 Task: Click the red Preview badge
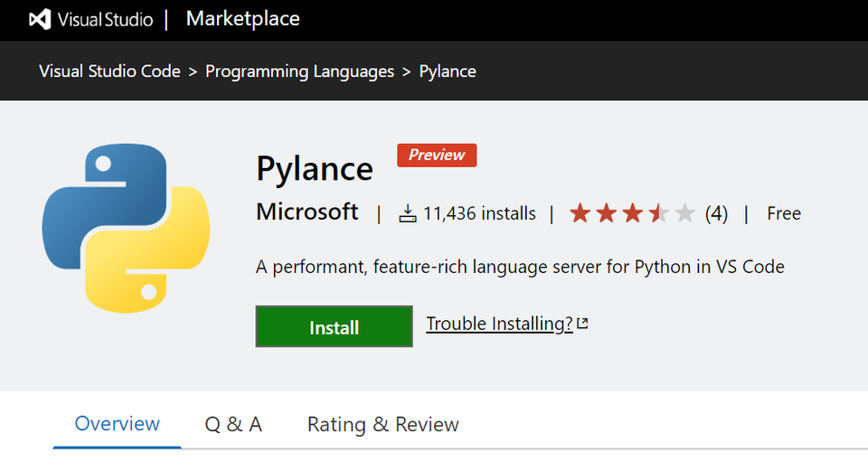point(437,155)
